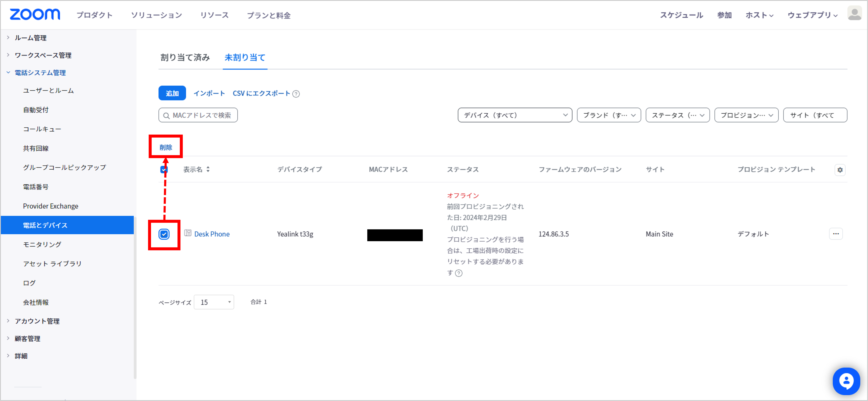Click firmware version 124.86.3.5
Screen dimensions: 868x401
[554, 234]
